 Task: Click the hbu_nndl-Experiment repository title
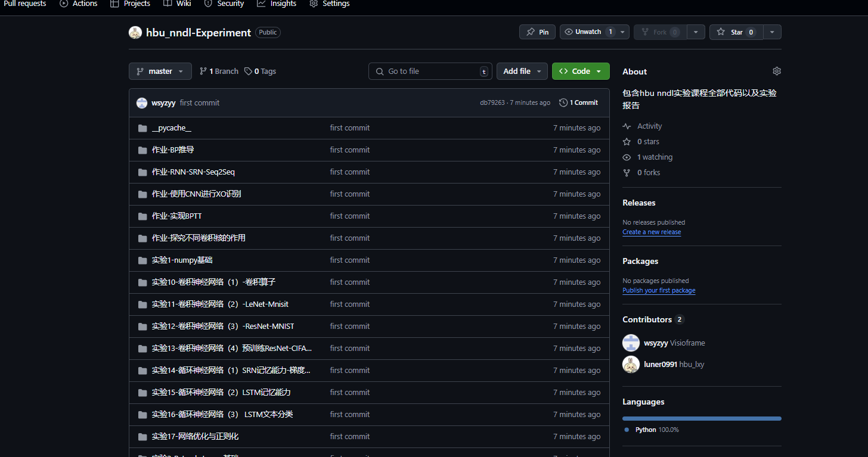point(199,32)
